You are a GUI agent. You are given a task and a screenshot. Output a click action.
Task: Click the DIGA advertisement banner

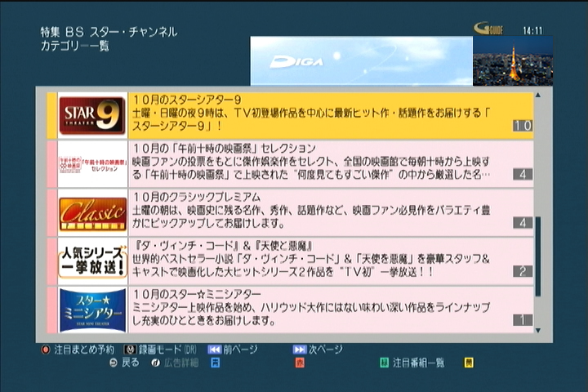(x=361, y=61)
